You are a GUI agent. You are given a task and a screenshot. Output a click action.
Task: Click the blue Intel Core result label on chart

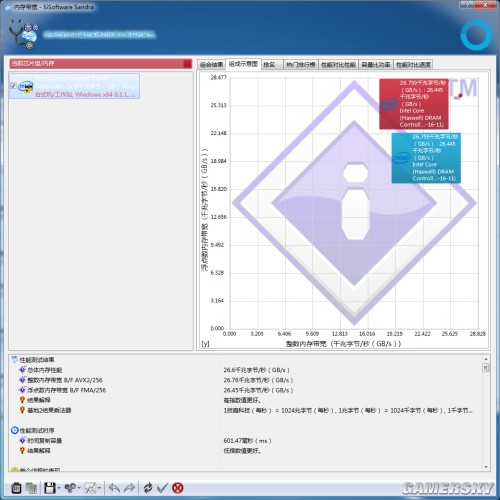click(426, 158)
